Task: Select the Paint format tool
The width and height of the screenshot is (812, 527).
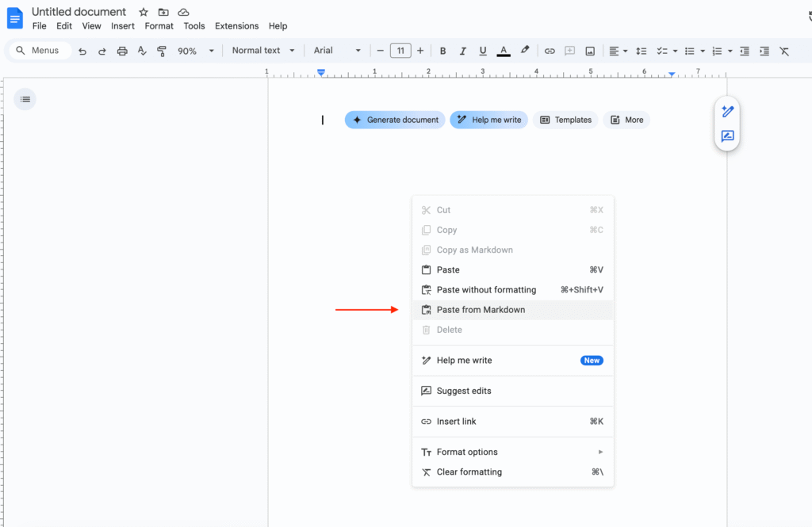Action: pyautogui.click(x=162, y=51)
